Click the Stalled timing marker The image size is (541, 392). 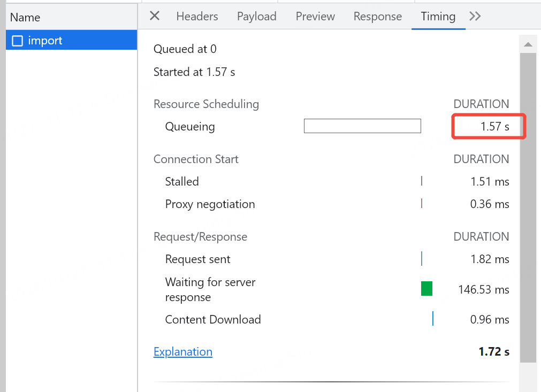click(x=422, y=181)
